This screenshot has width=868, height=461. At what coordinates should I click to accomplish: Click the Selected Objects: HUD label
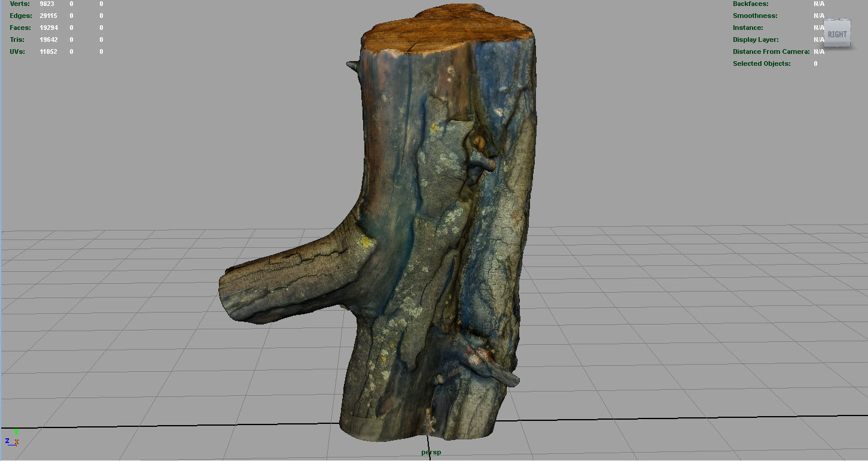[762, 63]
